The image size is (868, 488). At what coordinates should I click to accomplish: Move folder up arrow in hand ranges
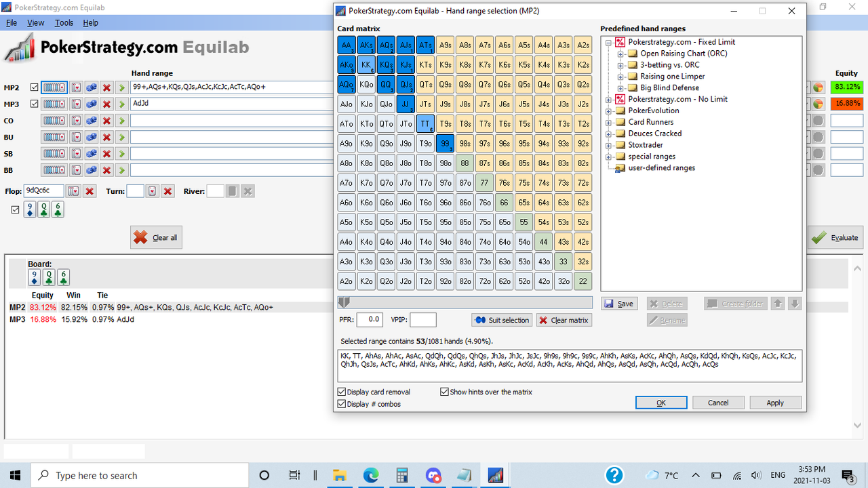click(778, 304)
